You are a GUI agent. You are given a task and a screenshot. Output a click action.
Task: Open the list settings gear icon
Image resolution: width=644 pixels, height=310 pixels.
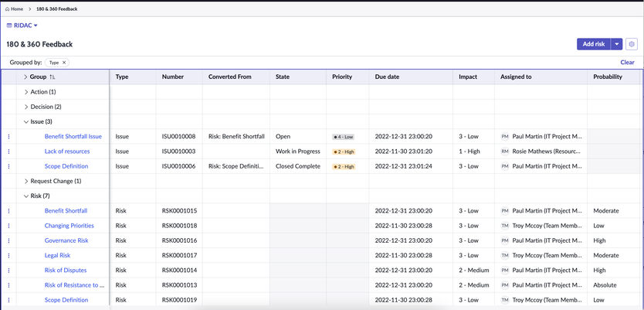[x=632, y=44]
